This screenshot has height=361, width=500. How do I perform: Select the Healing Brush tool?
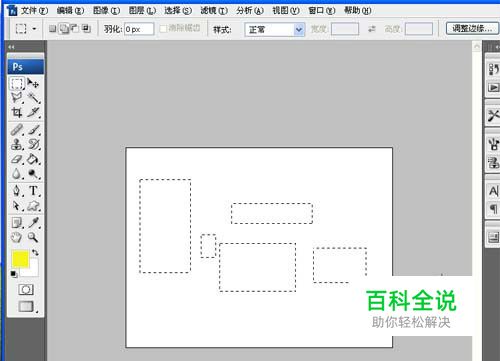[17, 130]
